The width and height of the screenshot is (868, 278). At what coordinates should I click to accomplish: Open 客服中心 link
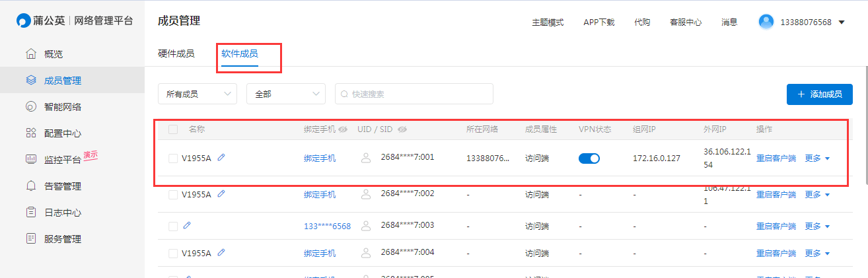(x=686, y=22)
